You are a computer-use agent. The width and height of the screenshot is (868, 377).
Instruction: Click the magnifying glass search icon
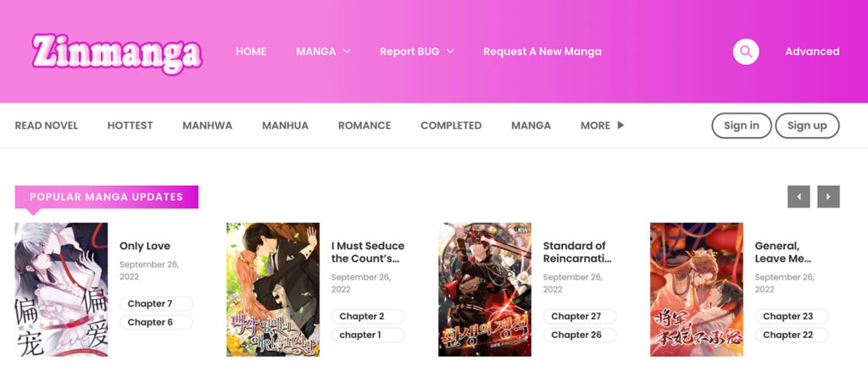tap(746, 52)
